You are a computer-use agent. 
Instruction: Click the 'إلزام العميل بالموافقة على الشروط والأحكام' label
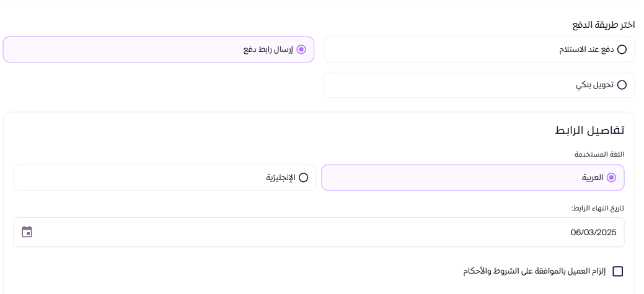pyautogui.click(x=534, y=272)
